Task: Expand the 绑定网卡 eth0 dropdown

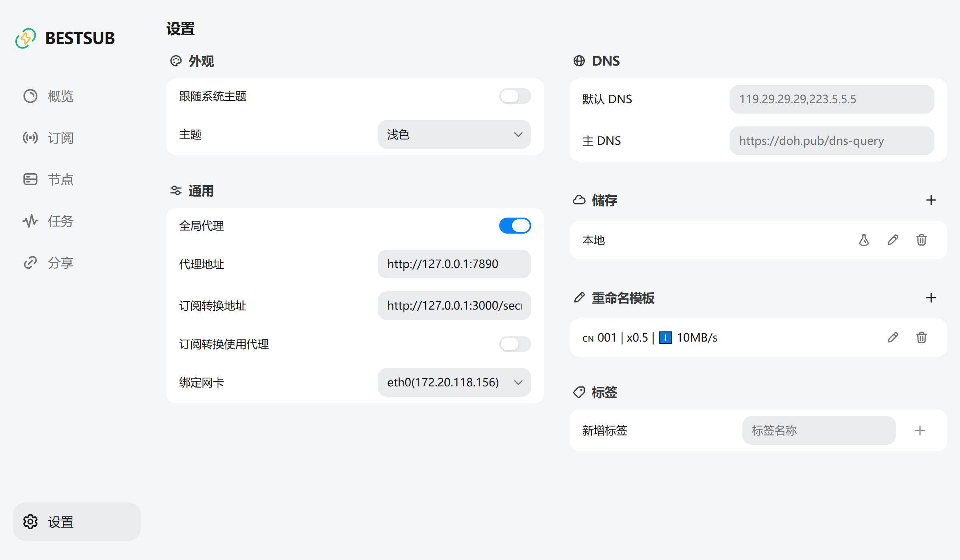Action: tap(454, 382)
